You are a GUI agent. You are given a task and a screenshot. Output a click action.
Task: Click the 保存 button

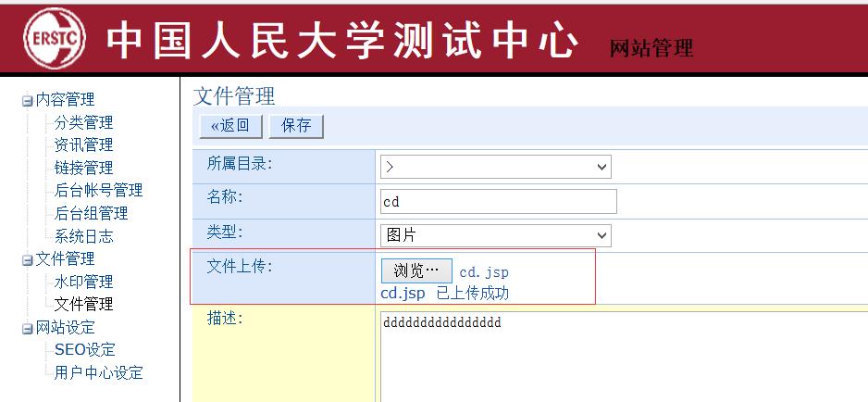point(296,126)
